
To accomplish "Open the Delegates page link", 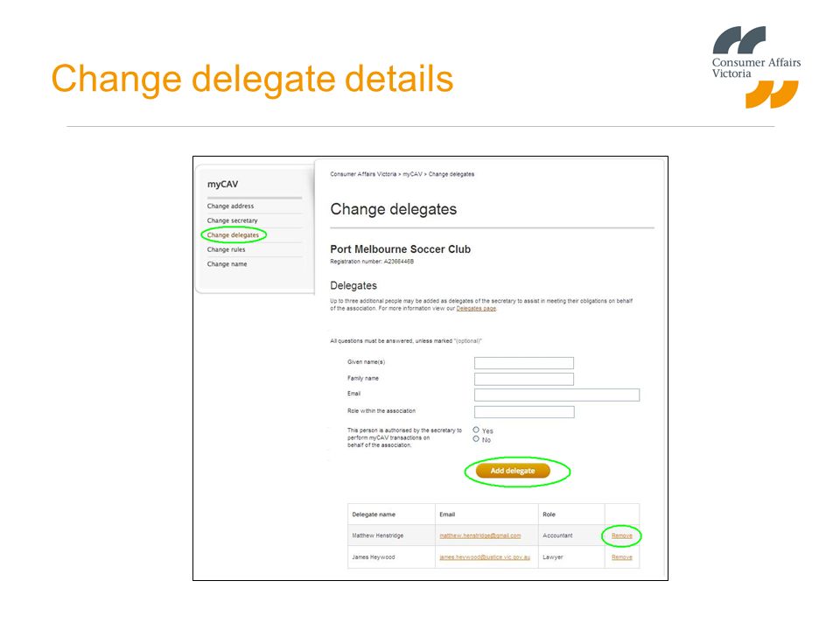I will tap(476, 309).
